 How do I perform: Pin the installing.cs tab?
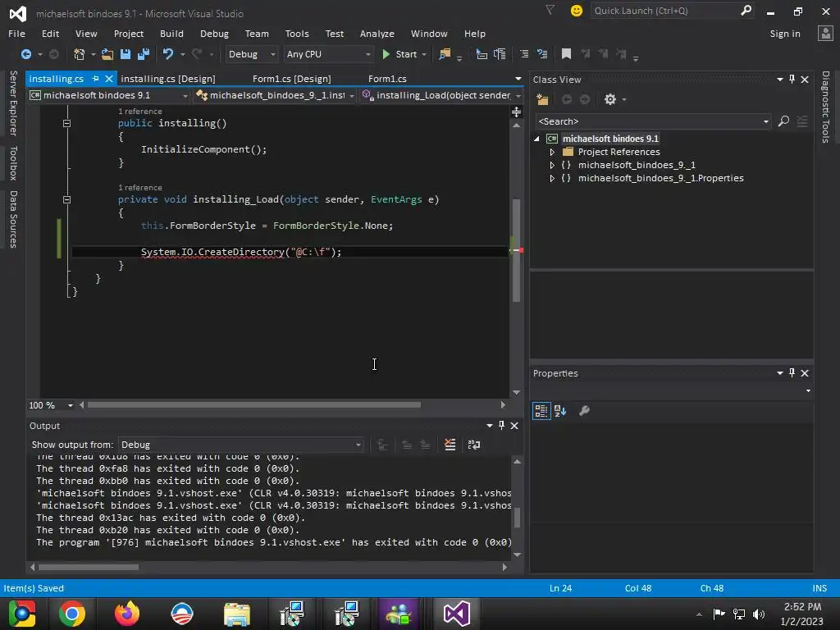95,79
